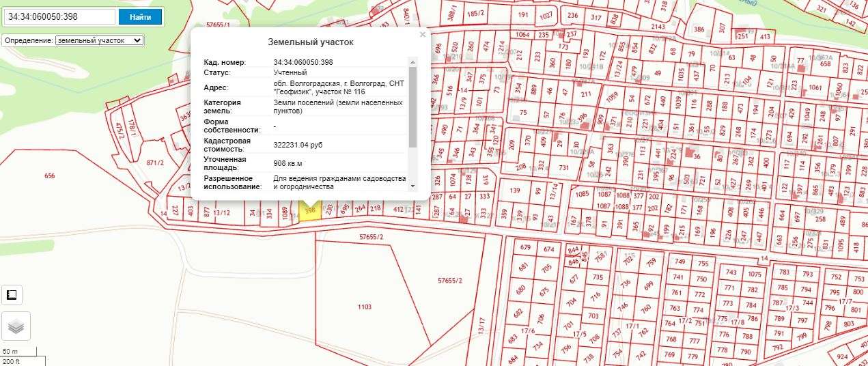The image size is (868, 366).
Task: Open the Определение type dropdown
Action: pos(99,40)
